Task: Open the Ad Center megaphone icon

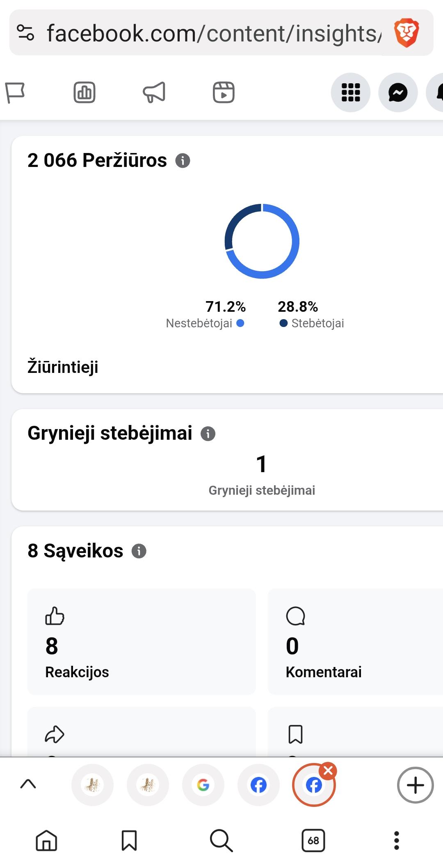Action: (154, 92)
